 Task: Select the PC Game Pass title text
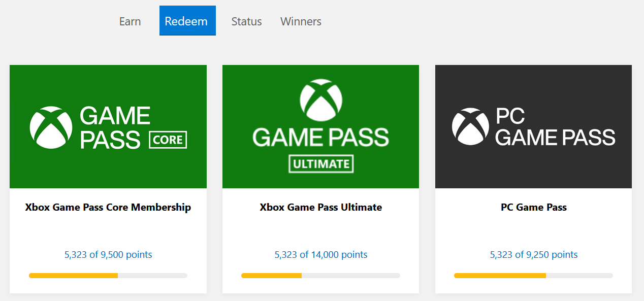coord(533,207)
